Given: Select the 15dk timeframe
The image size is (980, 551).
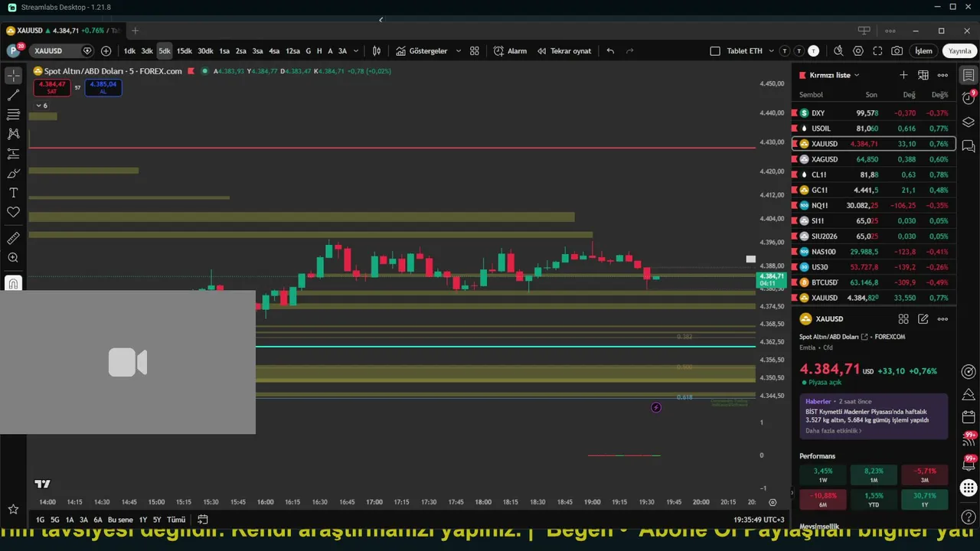Looking at the screenshot, I should click(x=185, y=51).
